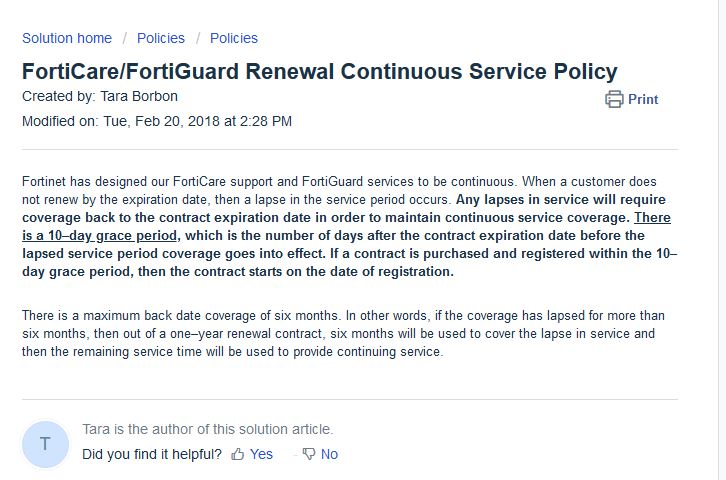Click the 'Did you find it helpful?' text

click(152, 454)
